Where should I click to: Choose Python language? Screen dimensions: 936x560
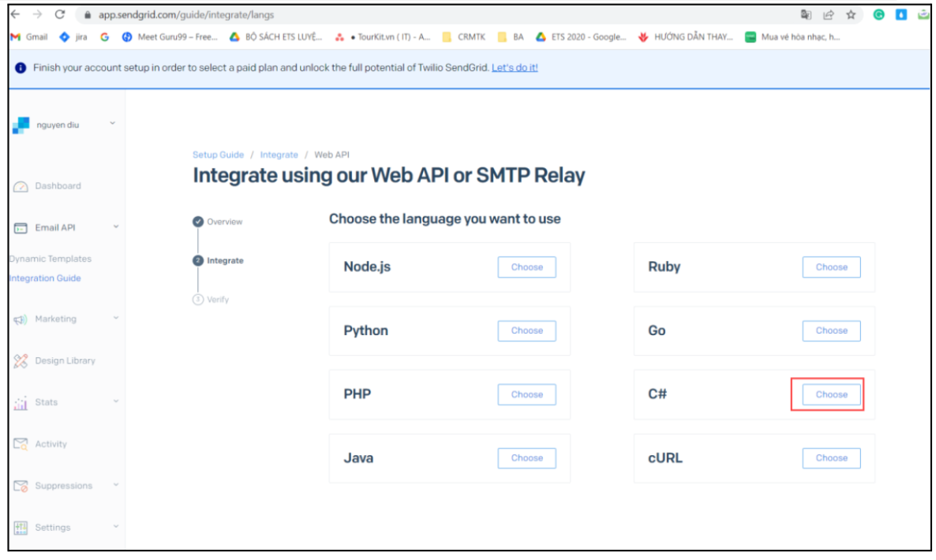click(526, 331)
